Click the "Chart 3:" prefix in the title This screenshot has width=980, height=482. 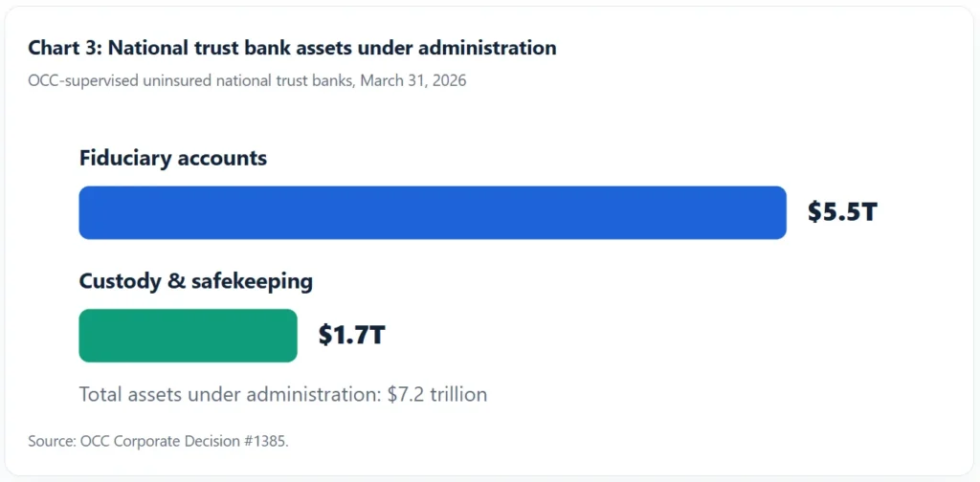click(65, 48)
